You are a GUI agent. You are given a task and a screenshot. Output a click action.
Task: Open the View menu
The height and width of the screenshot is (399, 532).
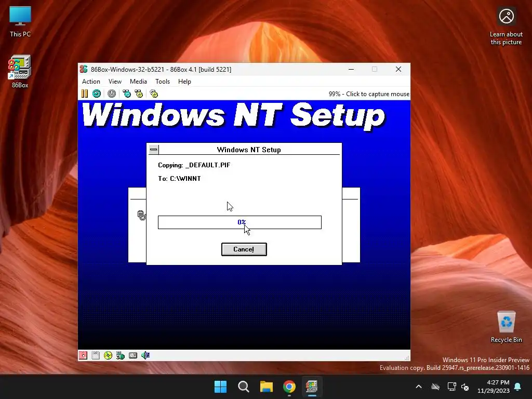tap(115, 82)
